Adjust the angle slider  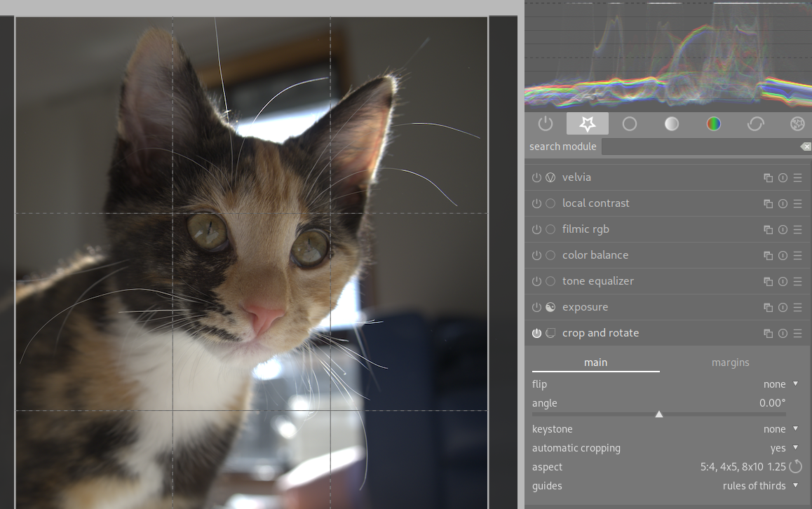tap(659, 414)
